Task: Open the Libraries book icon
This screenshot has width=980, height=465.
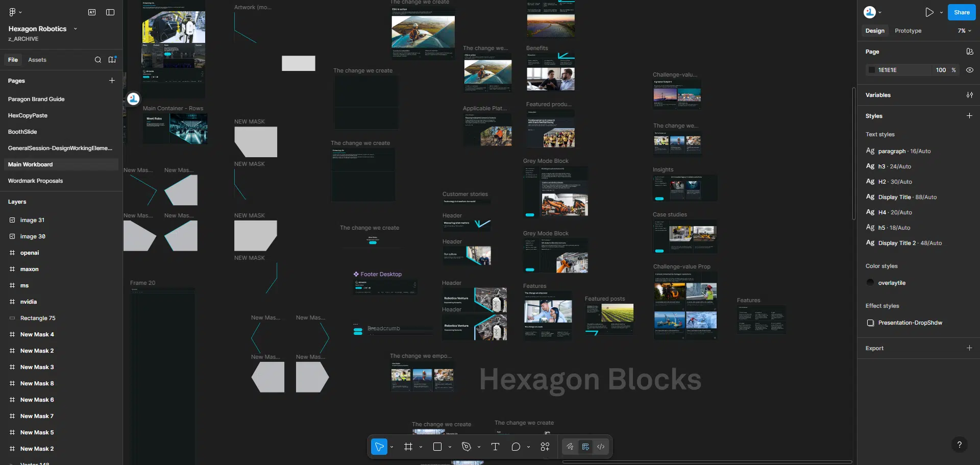Action: [112, 60]
